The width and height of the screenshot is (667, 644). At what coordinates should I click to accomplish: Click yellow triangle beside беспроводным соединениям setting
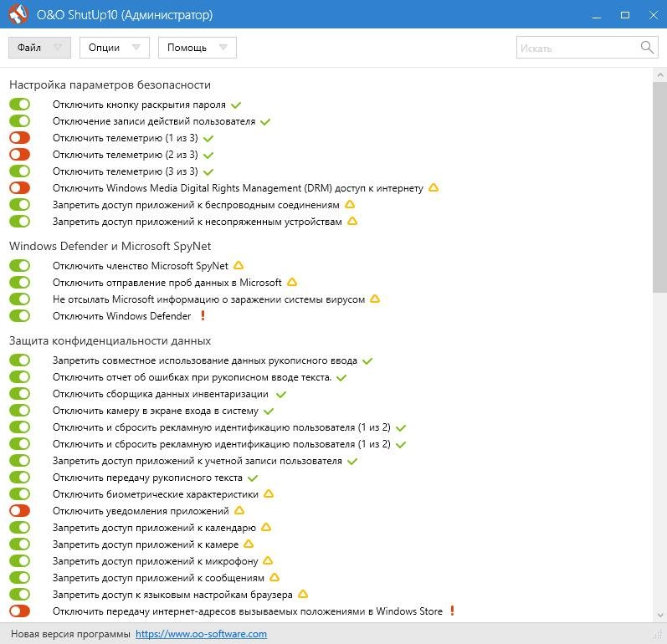pyautogui.click(x=350, y=204)
